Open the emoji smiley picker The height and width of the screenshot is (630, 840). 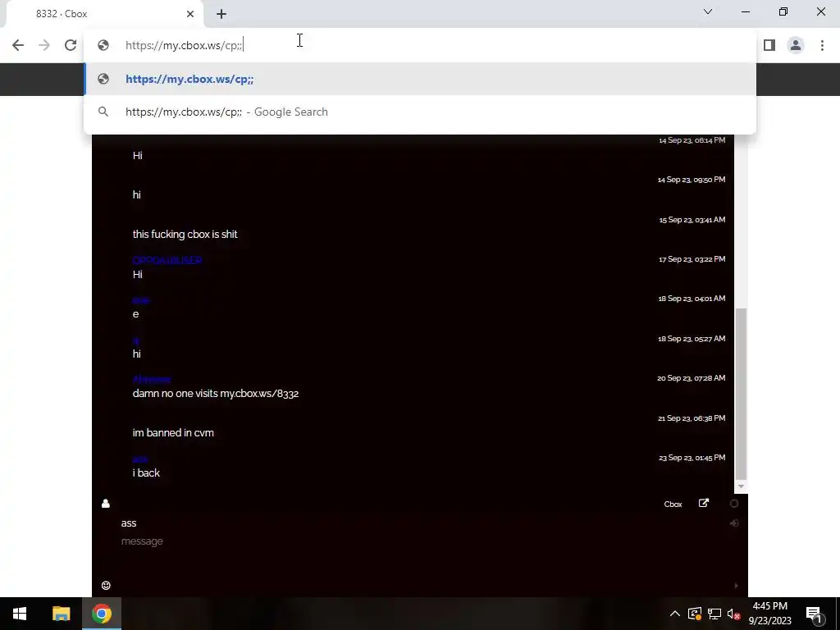point(106,586)
